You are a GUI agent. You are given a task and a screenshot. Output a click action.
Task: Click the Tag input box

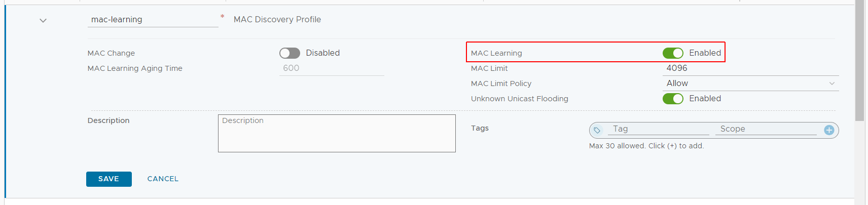[658, 129]
